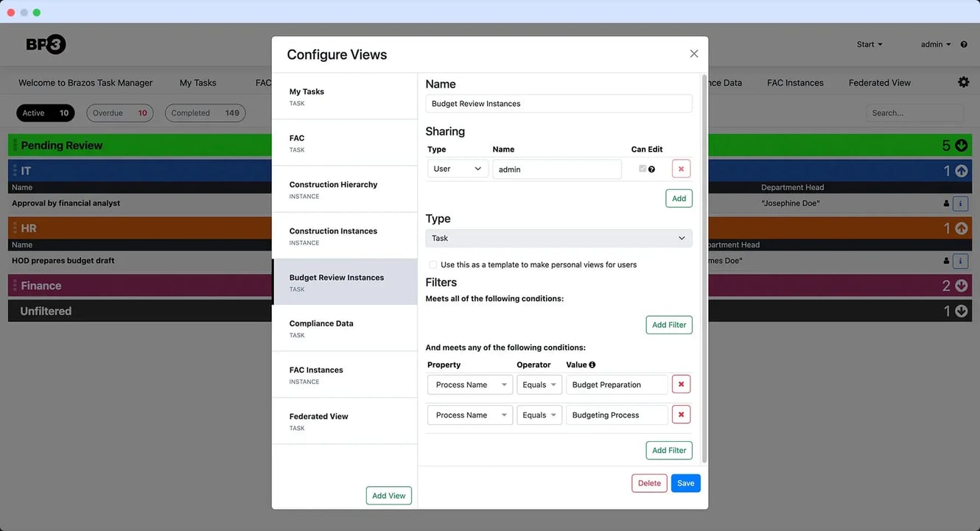This screenshot has width=980, height=531.
Task: Click the blue Save button
Action: click(685, 483)
